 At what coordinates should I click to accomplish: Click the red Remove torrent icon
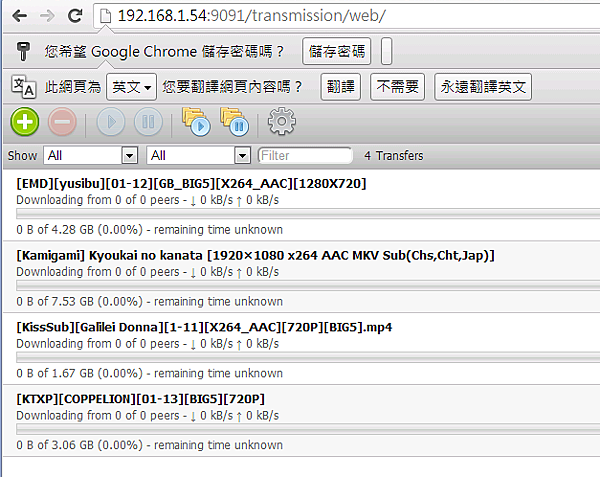[62, 122]
